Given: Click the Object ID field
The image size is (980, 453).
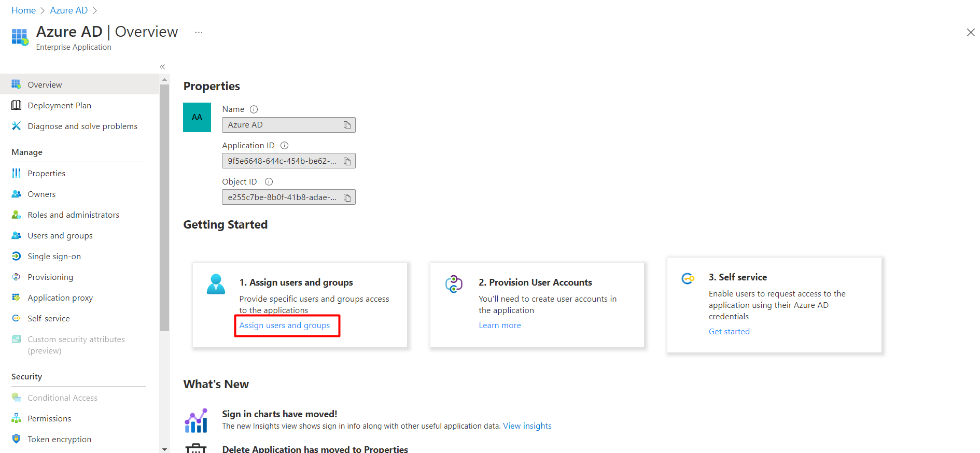Looking at the screenshot, I should click(289, 197).
